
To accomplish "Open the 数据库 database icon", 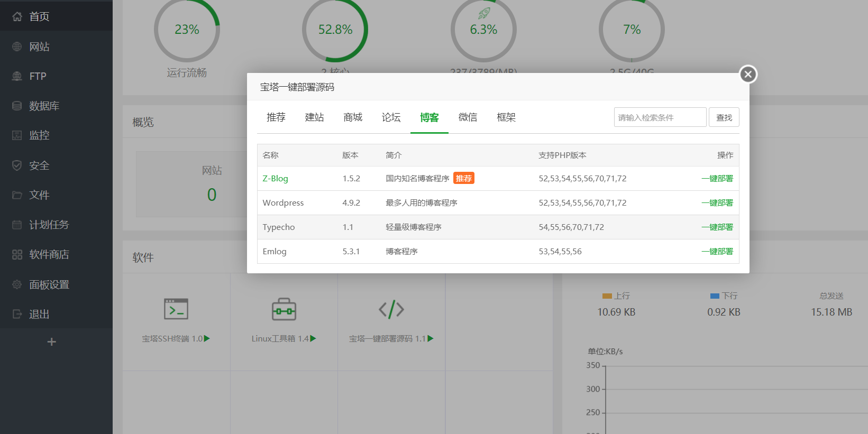I will 17,106.
